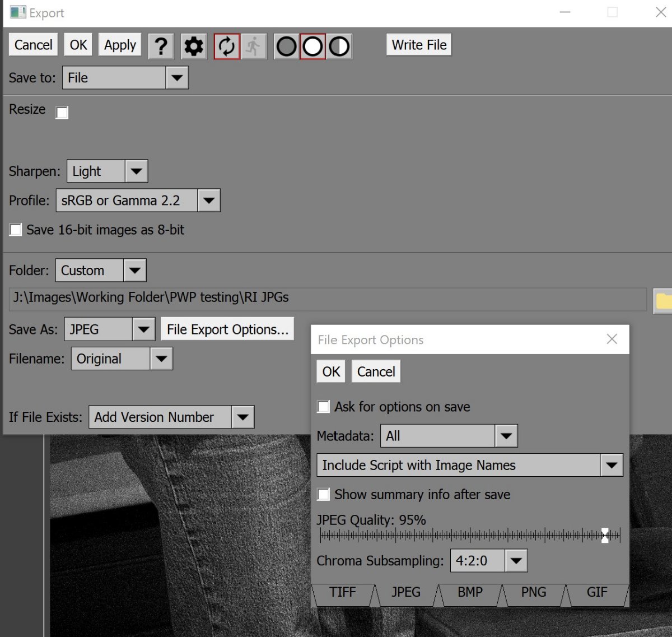The height and width of the screenshot is (637, 672).
Task: Click the Write File button
Action: click(x=419, y=45)
